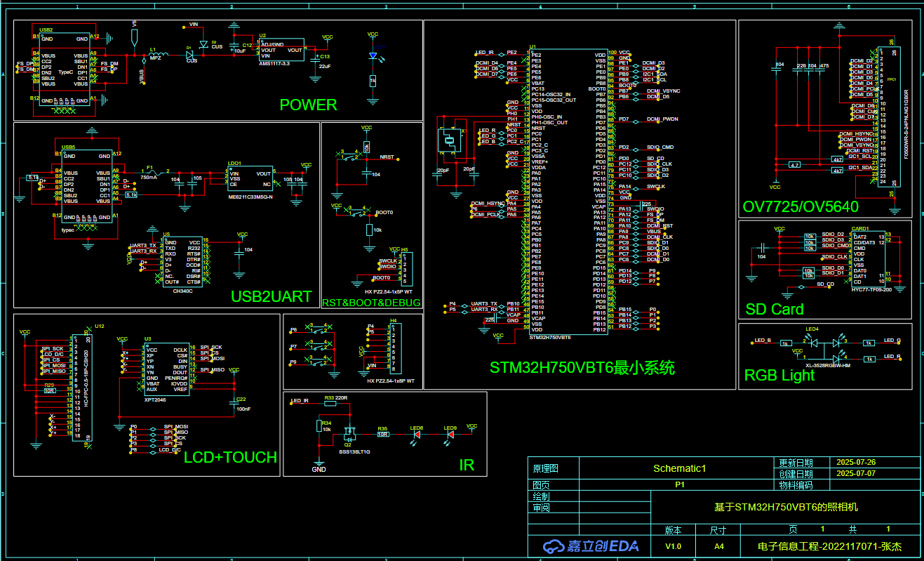Select the LCD+TOUCH block label
The height and width of the screenshot is (561, 924).
coord(230,458)
